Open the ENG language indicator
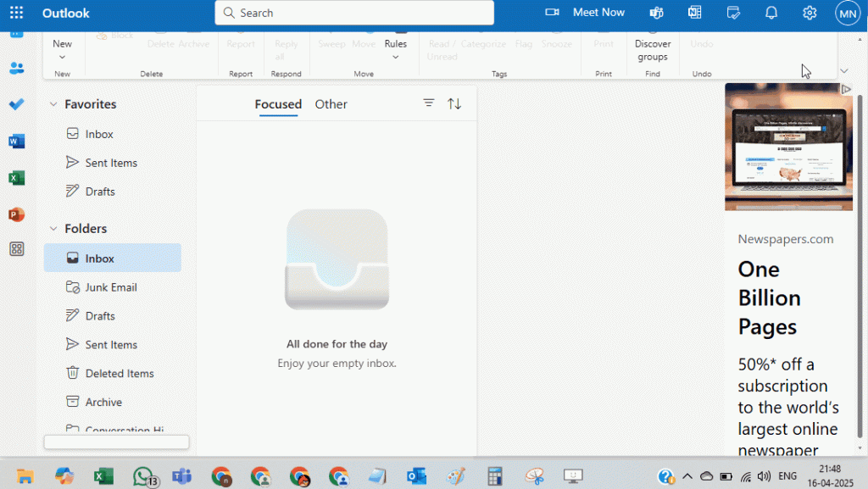Image resolution: width=868 pixels, height=489 pixels. [787, 476]
